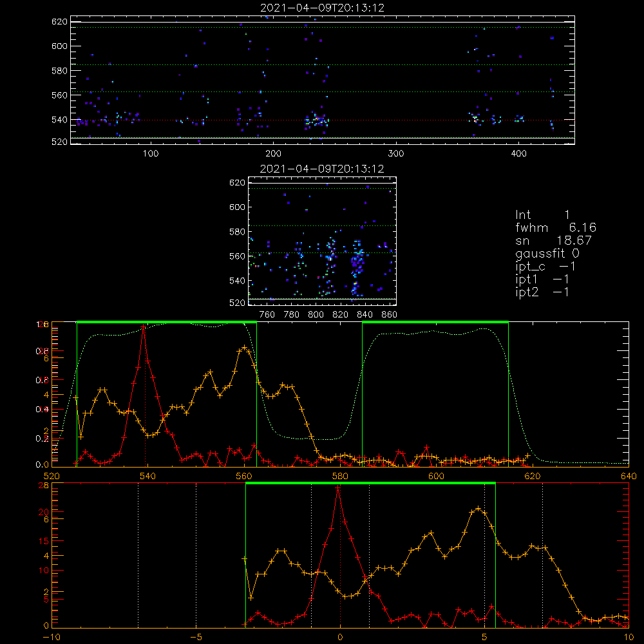Click x-axis label 760 on middle plot
Image resolution: width=644 pixels, height=644 pixels.
267,315
